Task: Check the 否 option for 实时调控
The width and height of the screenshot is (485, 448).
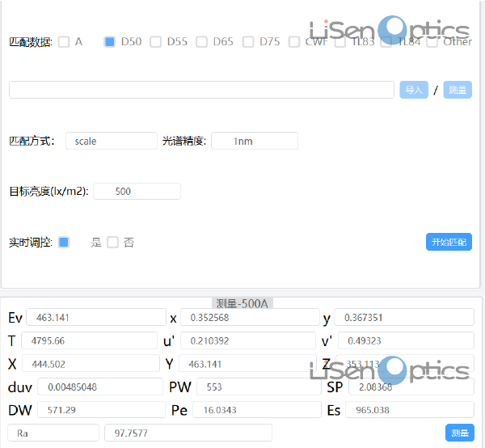Action: click(113, 242)
